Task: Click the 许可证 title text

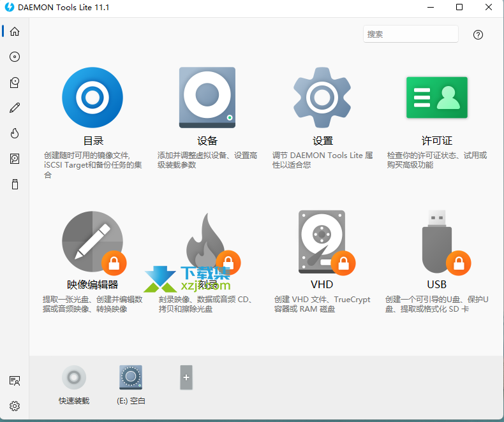Action: (x=437, y=141)
